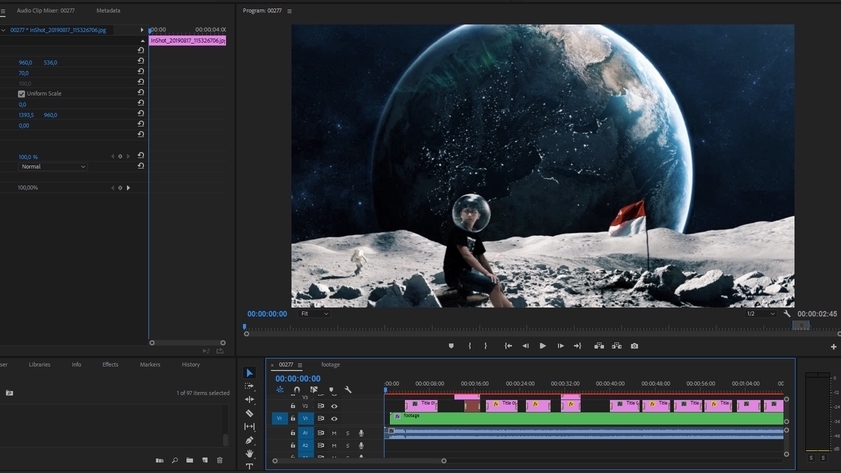Open the button editor plus icon
This screenshot has height=473, width=841.
click(x=833, y=347)
